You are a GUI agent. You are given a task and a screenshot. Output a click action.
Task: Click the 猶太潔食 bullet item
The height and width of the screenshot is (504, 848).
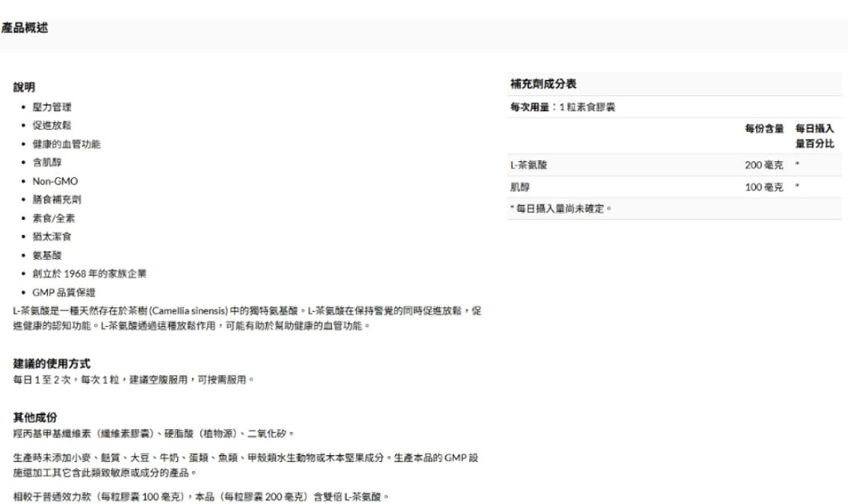[51, 237]
